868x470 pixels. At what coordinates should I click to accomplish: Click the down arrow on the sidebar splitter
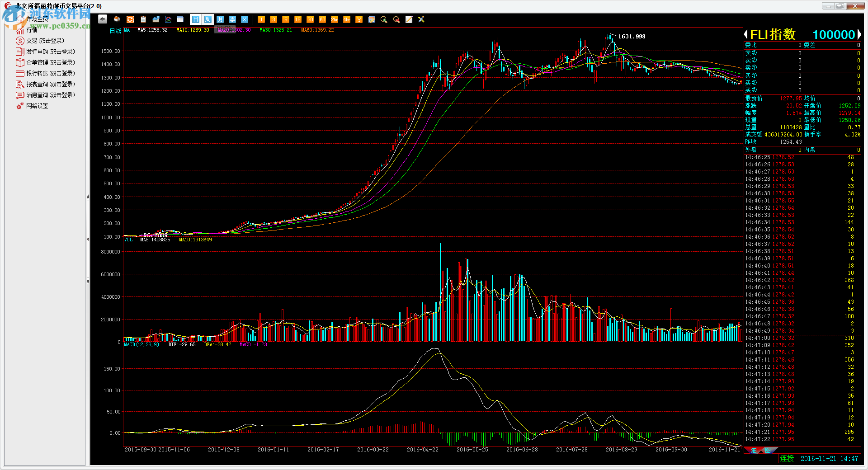point(88,281)
